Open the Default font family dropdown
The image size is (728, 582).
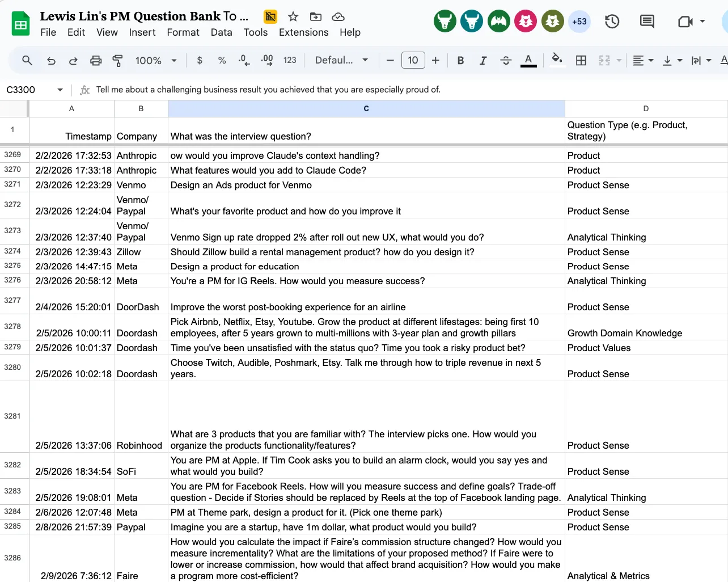(x=341, y=60)
